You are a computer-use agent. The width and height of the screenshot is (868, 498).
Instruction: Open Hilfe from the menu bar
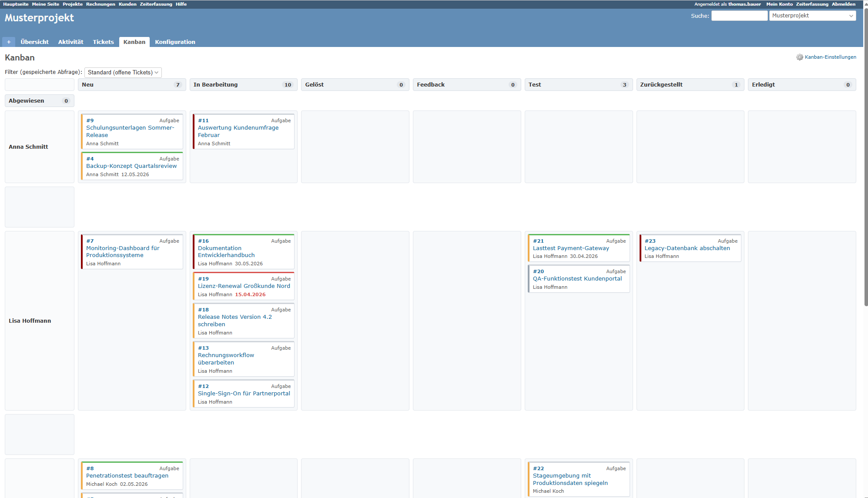181,4
